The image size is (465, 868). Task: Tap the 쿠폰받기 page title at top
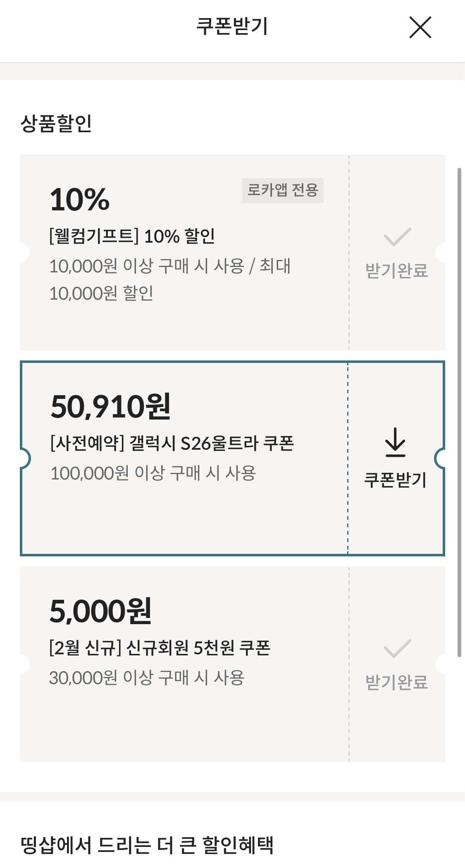232,26
